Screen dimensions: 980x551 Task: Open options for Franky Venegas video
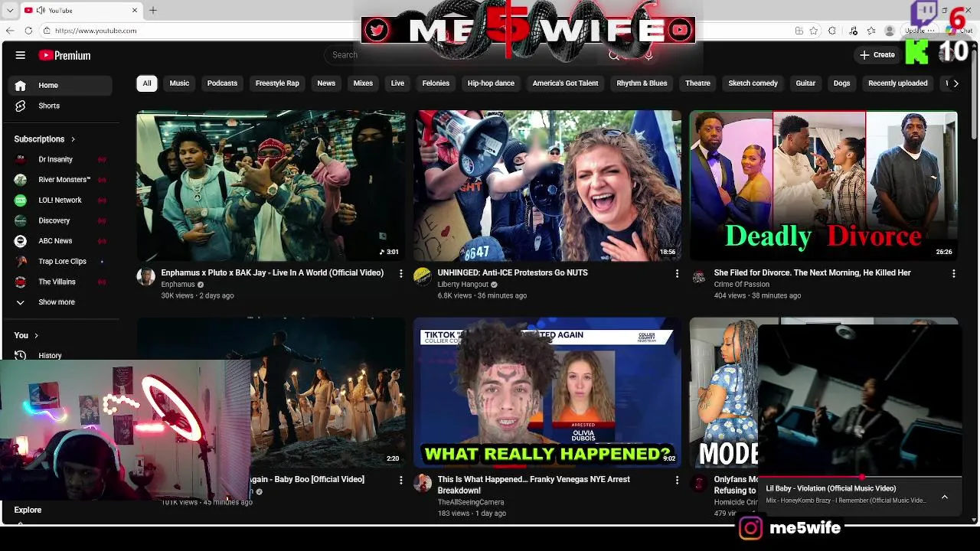pyautogui.click(x=677, y=480)
